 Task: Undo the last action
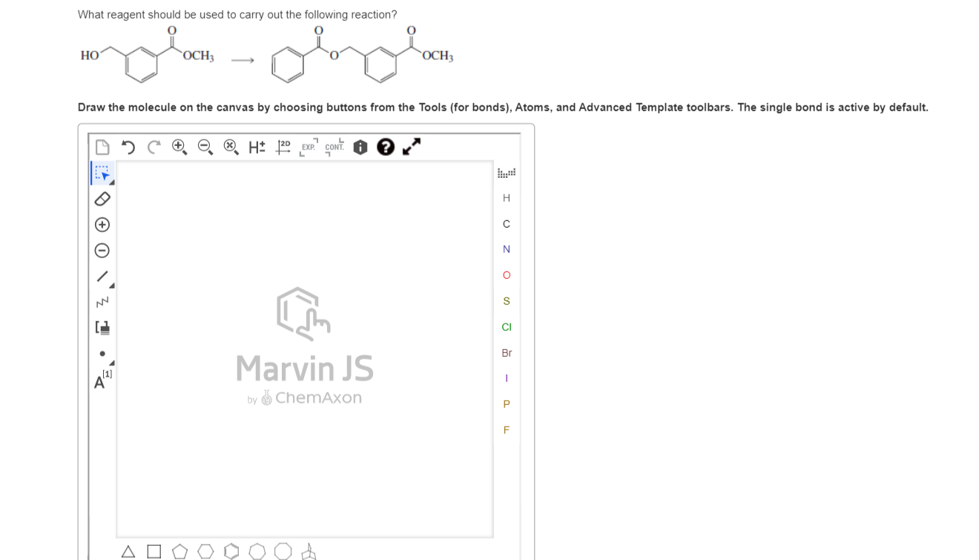(x=126, y=147)
